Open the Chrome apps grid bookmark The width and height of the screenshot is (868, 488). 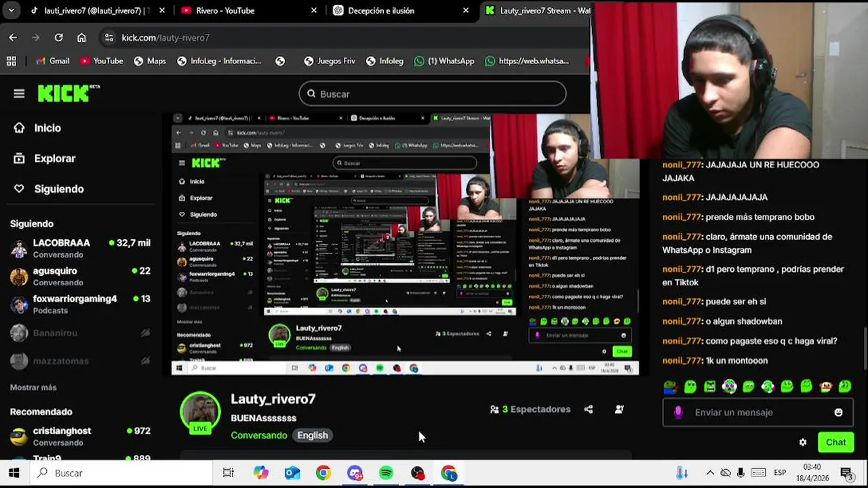[x=12, y=61]
